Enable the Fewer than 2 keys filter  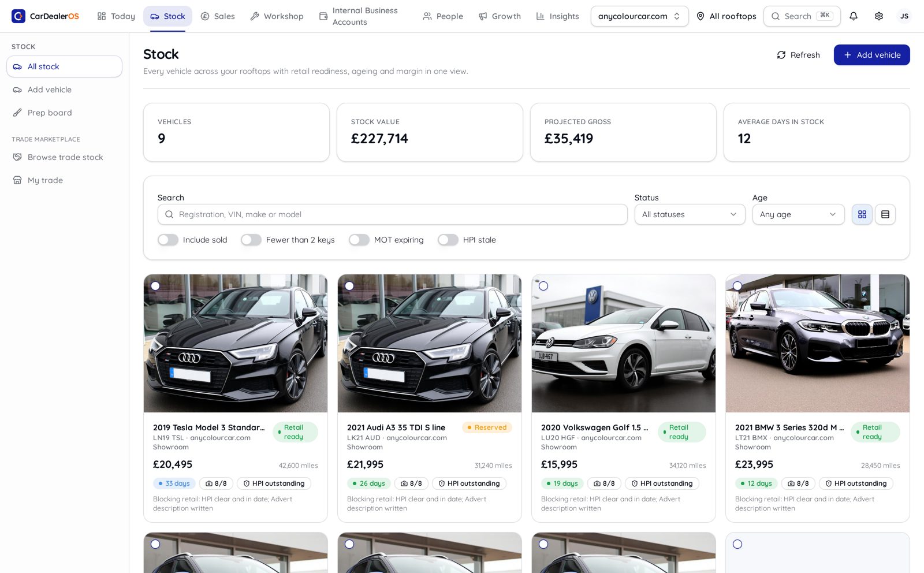click(x=251, y=240)
